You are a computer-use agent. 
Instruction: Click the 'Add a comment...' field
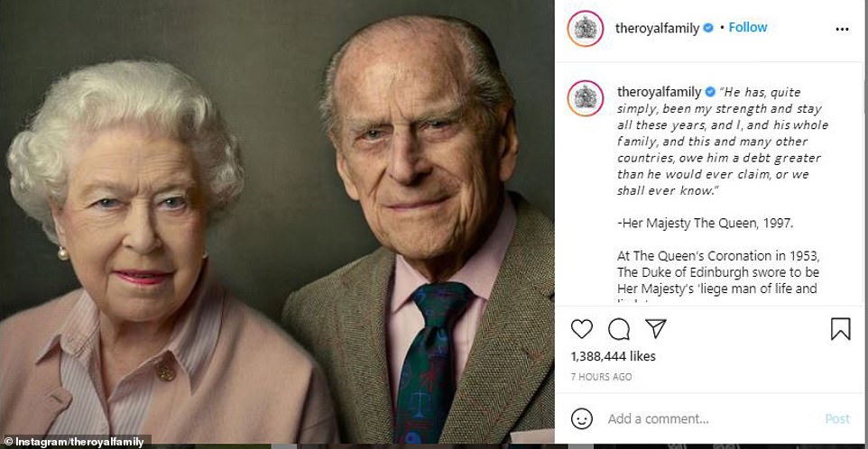pyautogui.click(x=704, y=419)
